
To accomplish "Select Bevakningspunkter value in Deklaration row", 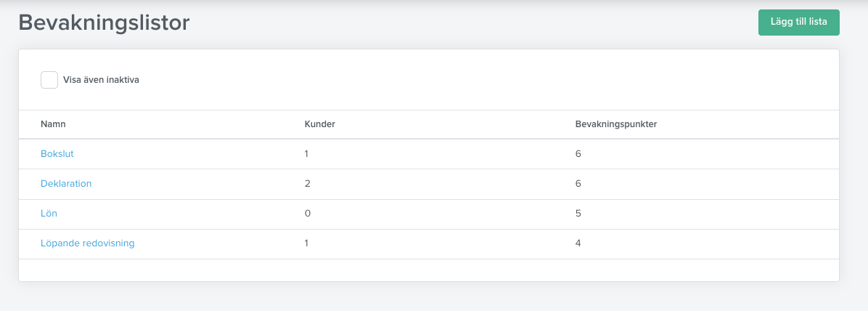I will pyautogui.click(x=578, y=184).
